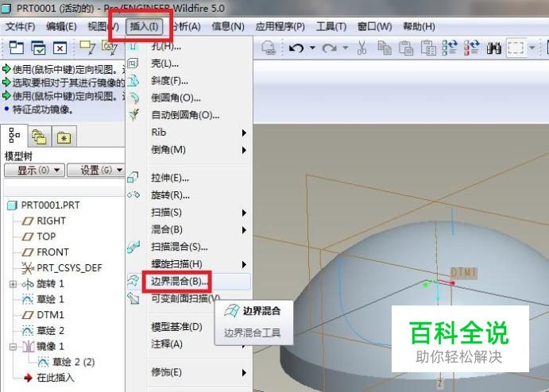Choose 注释(A) menu entry
Image resolution: width=549 pixels, height=392 pixels.
[x=167, y=344]
